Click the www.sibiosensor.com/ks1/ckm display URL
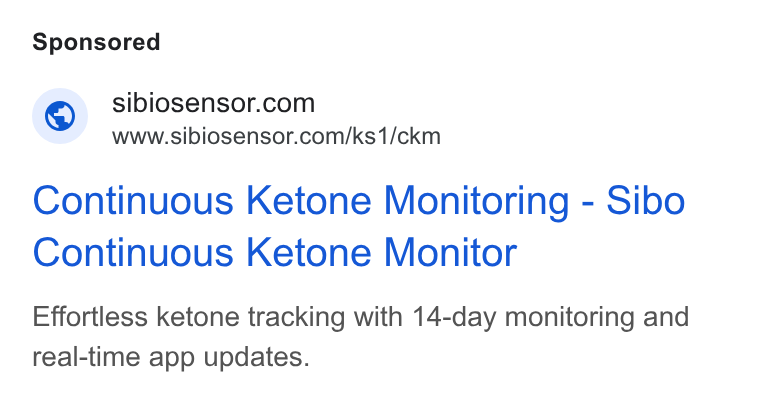Image resolution: width=760 pixels, height=398 pixels. pyautogui.click(x=276, y=136)
